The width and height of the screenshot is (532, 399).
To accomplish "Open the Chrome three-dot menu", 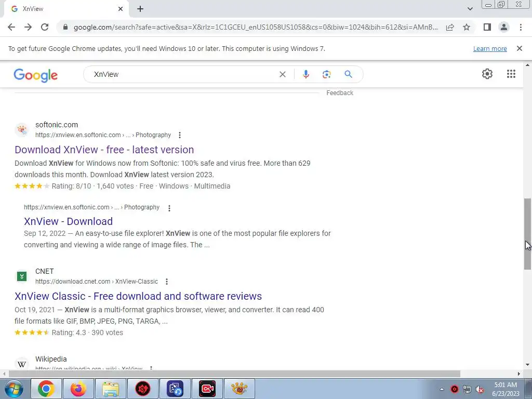I will click(x=521, y=27).
